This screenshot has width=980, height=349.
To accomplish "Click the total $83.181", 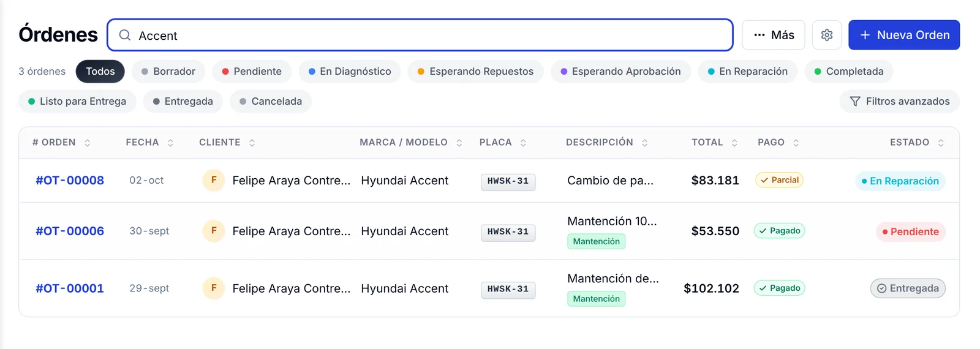I will [x=715, y=181].
